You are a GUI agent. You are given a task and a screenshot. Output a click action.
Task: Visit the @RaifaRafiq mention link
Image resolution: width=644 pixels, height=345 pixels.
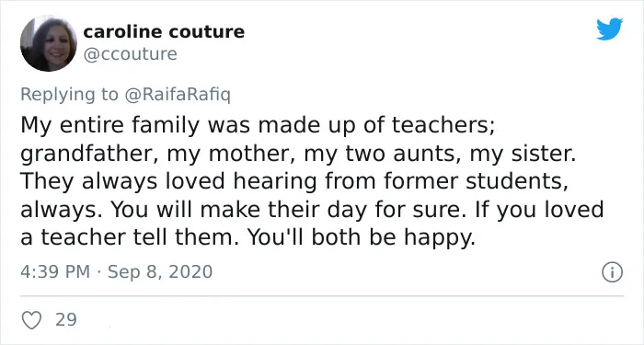coord(177,95)
